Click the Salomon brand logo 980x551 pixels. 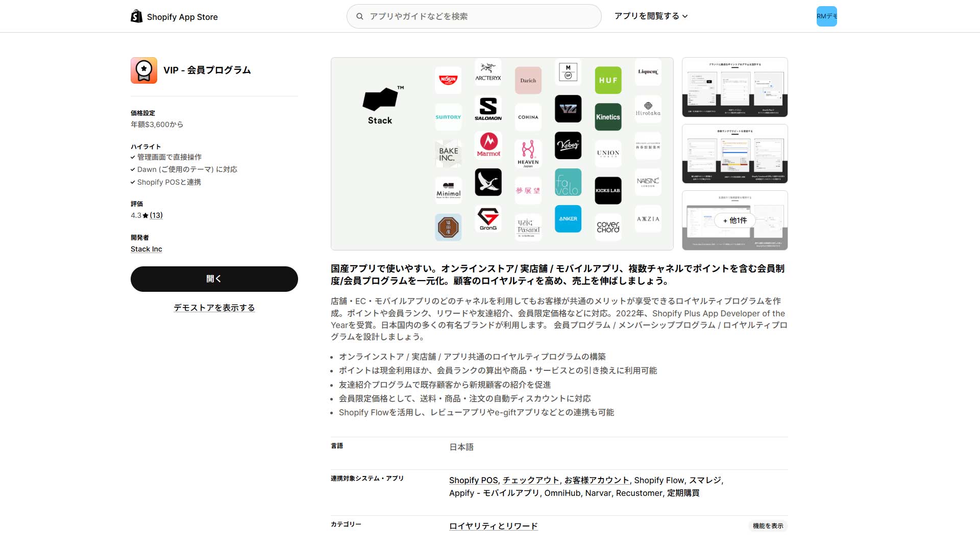488,109
